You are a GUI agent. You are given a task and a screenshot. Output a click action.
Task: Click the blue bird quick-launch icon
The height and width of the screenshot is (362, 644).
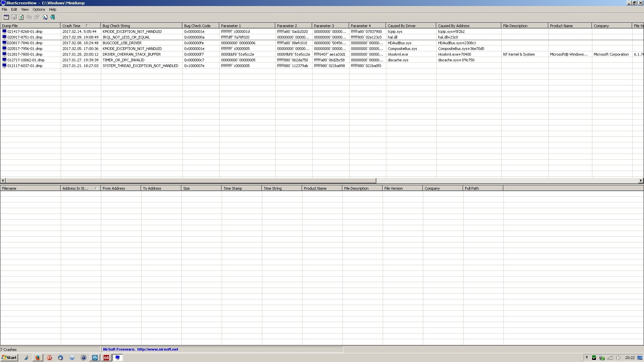pos(26,358)
